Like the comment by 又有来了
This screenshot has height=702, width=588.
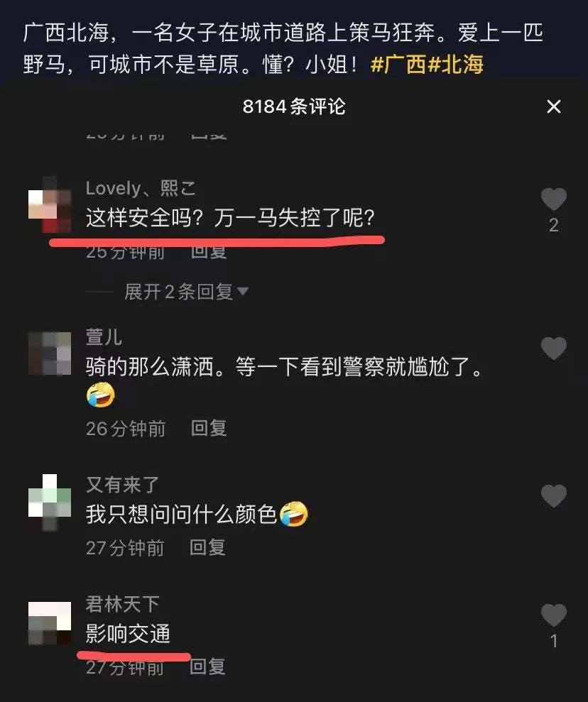(x=553, y=495)
